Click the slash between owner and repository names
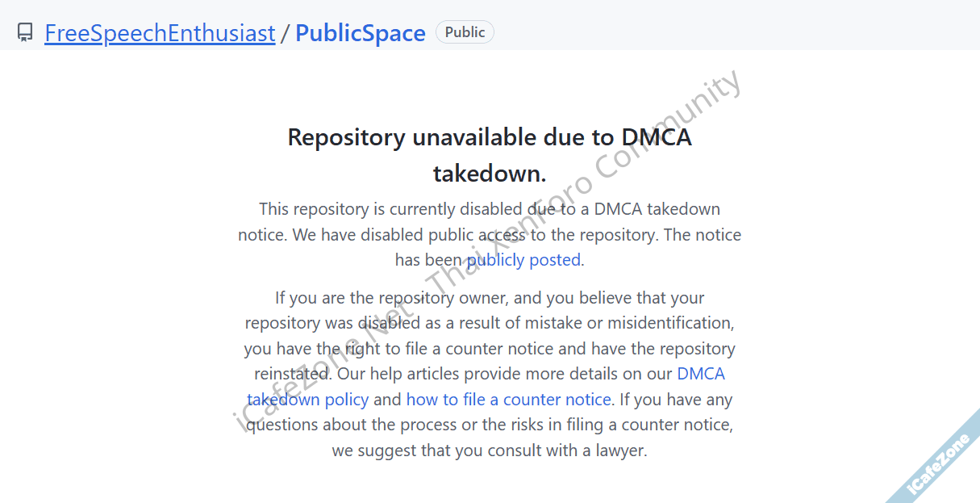 point(285,33)
